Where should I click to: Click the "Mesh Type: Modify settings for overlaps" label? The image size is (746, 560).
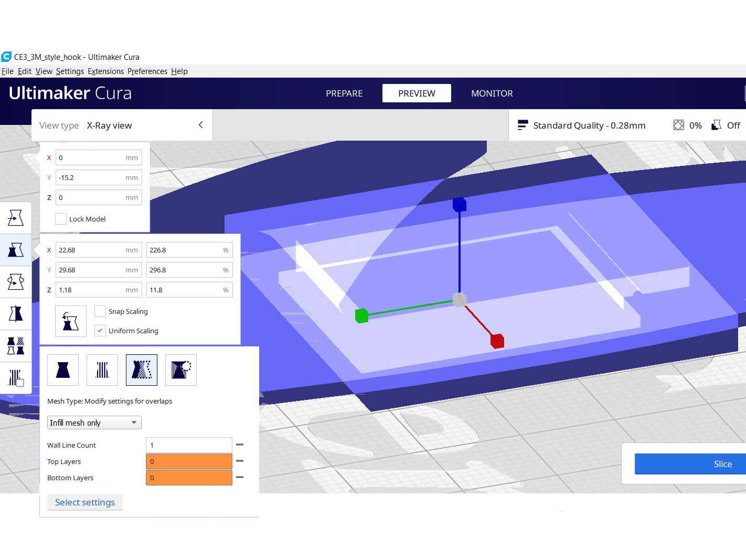(110, 401)
